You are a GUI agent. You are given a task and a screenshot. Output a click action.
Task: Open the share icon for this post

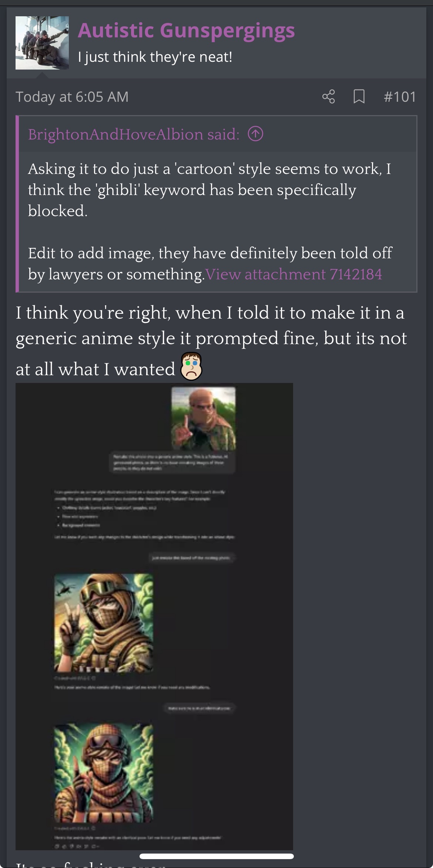(328, 97)
